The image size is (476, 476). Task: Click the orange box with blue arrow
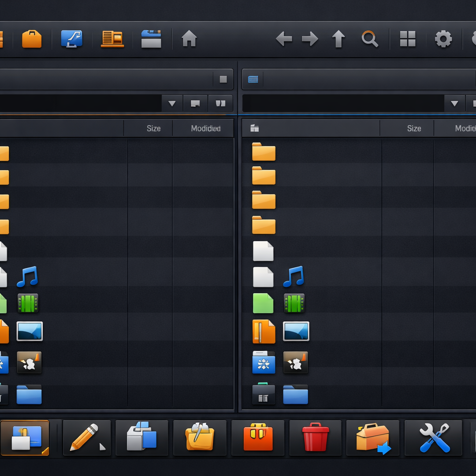pos(373,437)
